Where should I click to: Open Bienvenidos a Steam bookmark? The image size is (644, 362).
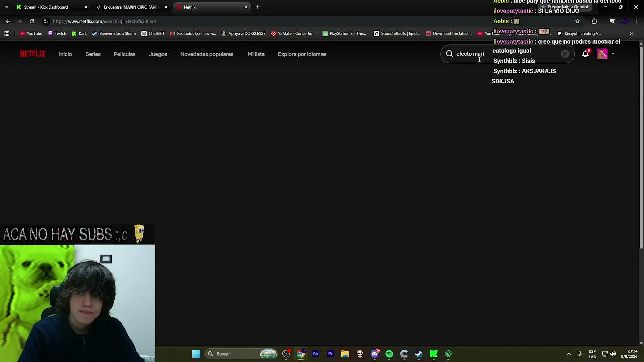point(114,34)
